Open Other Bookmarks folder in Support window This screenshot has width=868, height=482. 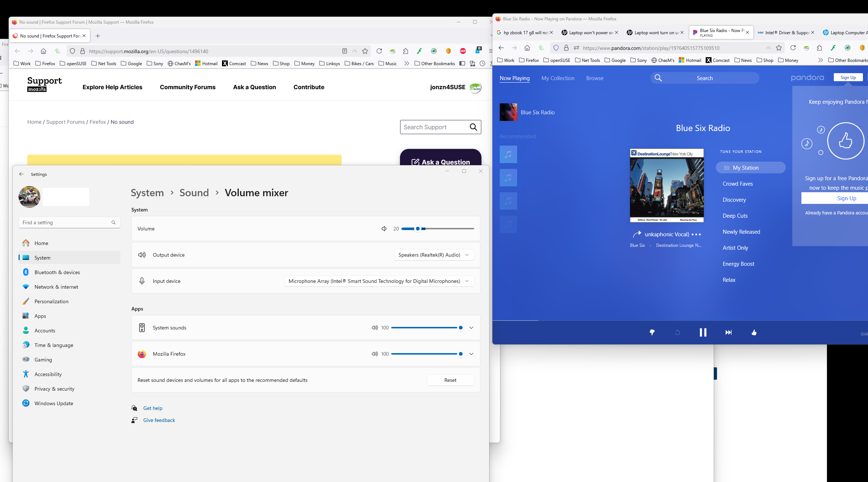pyautogui.click(x=435, y=63)
